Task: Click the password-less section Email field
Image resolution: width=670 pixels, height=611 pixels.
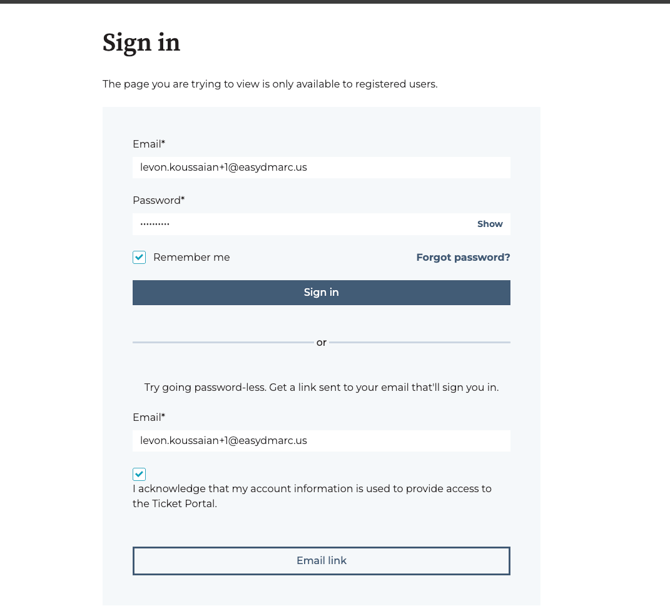Action: point(321,440)
